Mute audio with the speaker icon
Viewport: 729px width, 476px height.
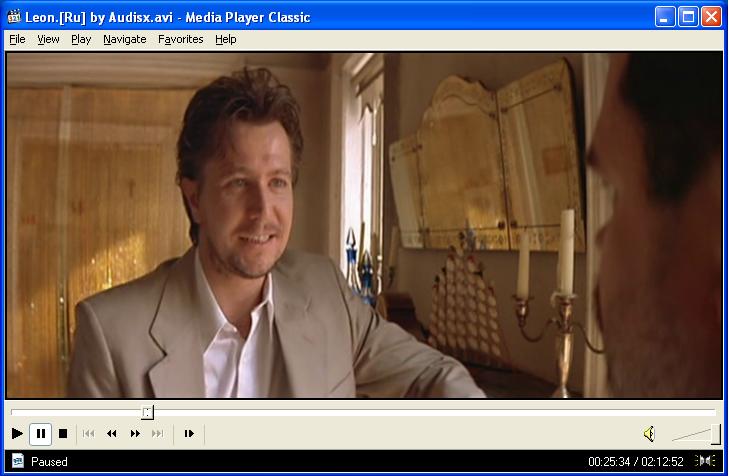(649, 434)
